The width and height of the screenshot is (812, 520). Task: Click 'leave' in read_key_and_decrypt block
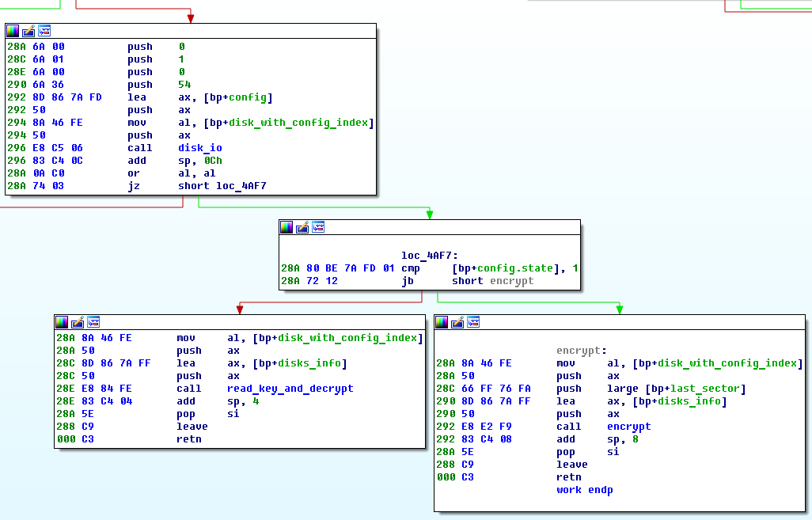click(x=192, y=427)
